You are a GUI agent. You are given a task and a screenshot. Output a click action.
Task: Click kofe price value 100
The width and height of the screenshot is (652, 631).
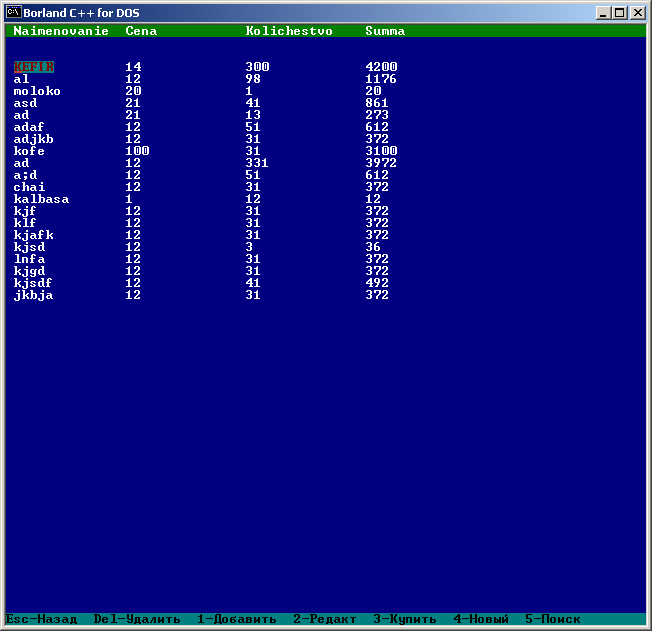tap(137, 151)
